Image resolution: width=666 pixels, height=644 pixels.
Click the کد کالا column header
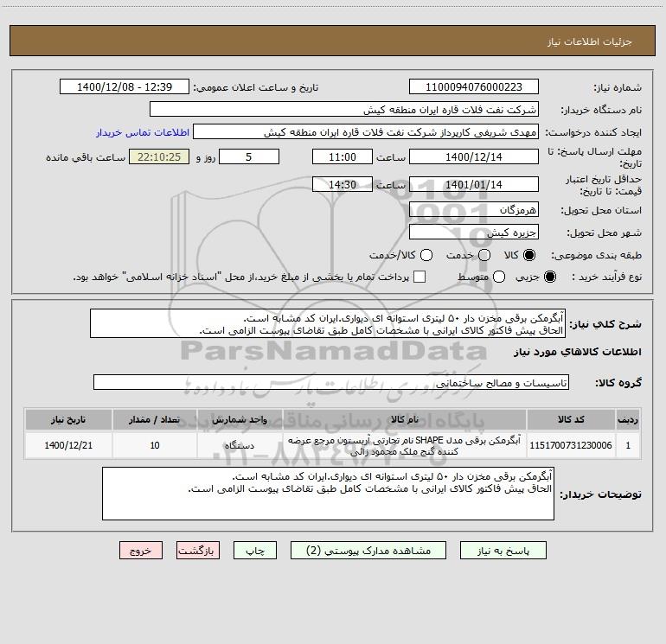click(x=571, y=419)
